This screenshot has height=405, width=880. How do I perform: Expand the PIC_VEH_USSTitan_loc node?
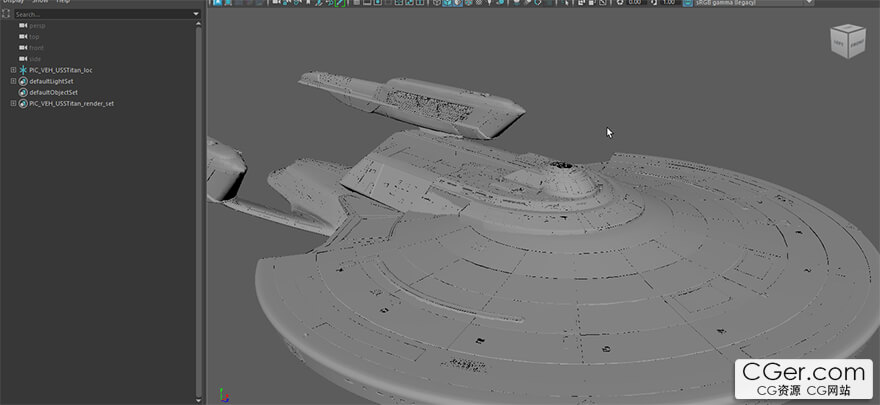(13, 70)
